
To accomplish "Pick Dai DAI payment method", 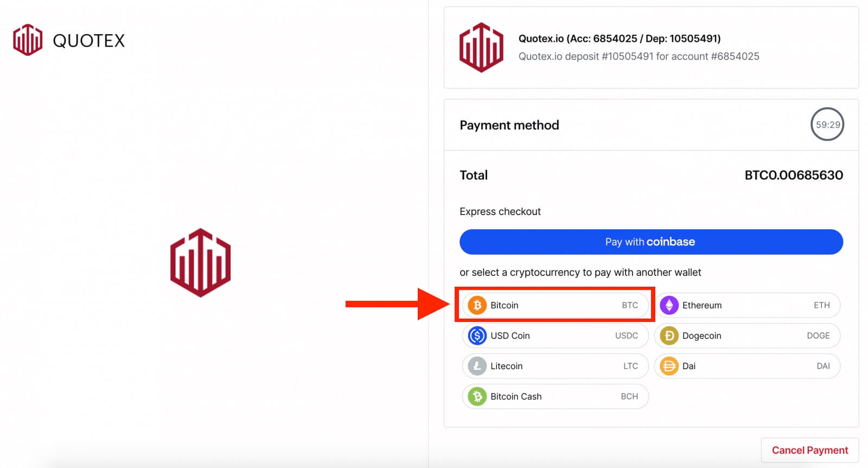I will [x=747, y=366].
